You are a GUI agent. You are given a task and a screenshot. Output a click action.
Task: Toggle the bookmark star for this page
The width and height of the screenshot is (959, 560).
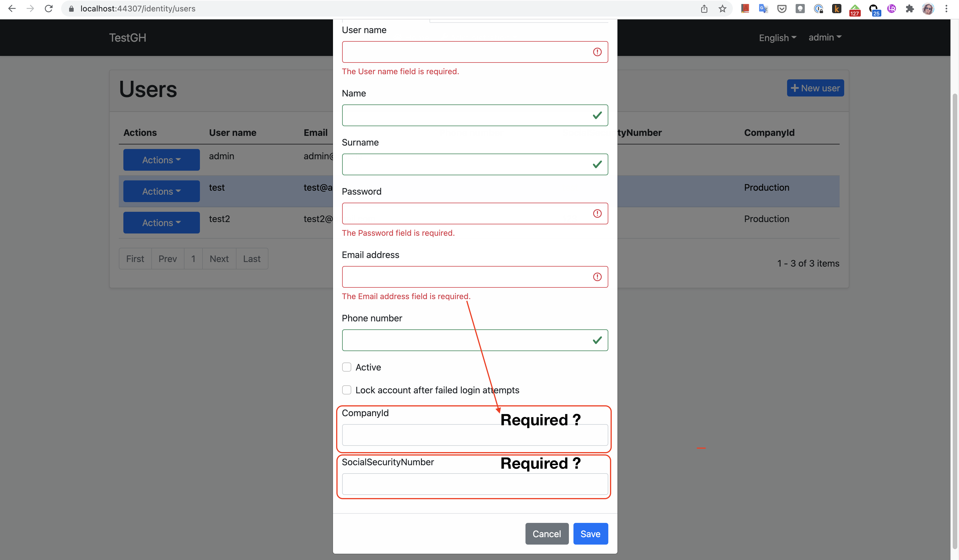click(723, 9)
